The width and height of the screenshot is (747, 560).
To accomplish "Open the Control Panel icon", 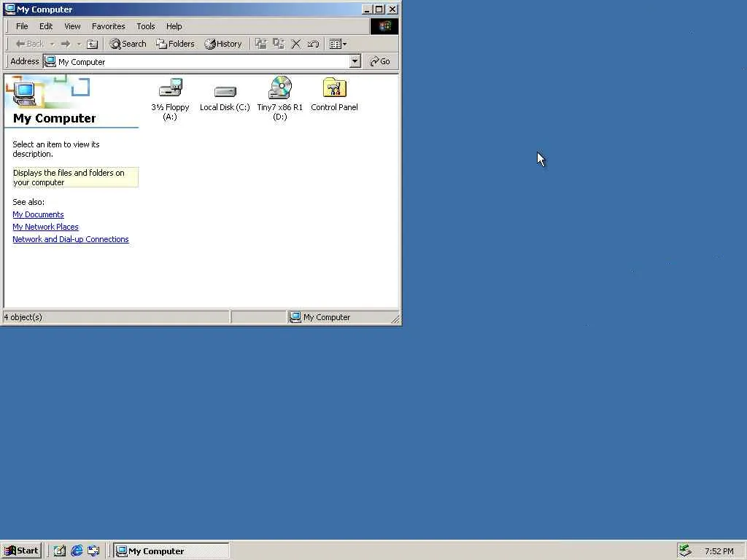I will [x=334, y=95].
